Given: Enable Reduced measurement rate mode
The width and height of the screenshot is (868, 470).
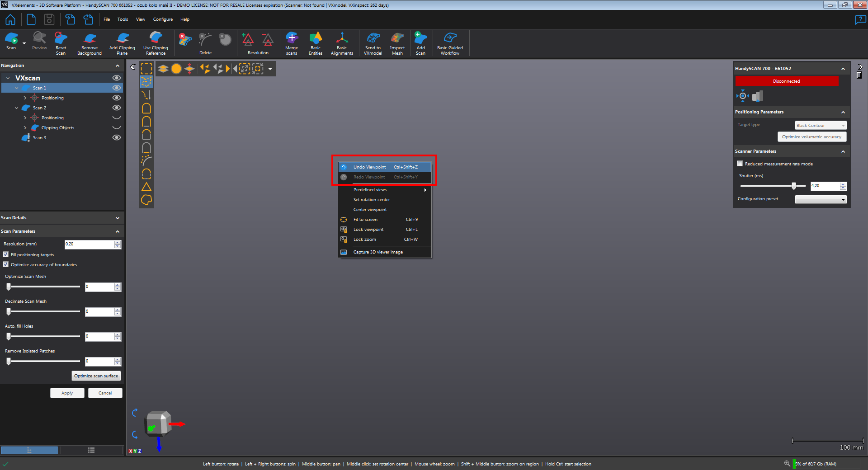Looking at the screenshot, I should [x=740, y=164].
